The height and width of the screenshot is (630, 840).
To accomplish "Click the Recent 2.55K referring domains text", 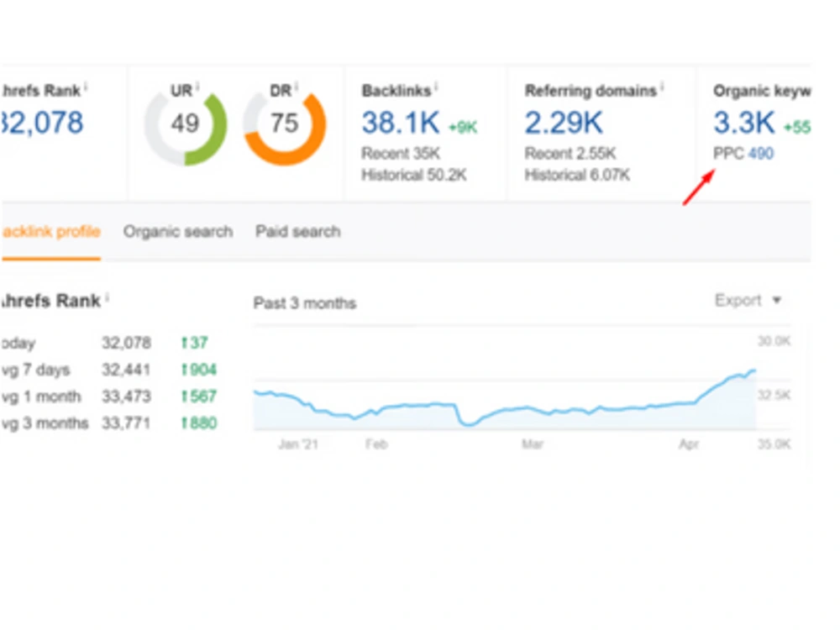I will (x=570, y=154).
